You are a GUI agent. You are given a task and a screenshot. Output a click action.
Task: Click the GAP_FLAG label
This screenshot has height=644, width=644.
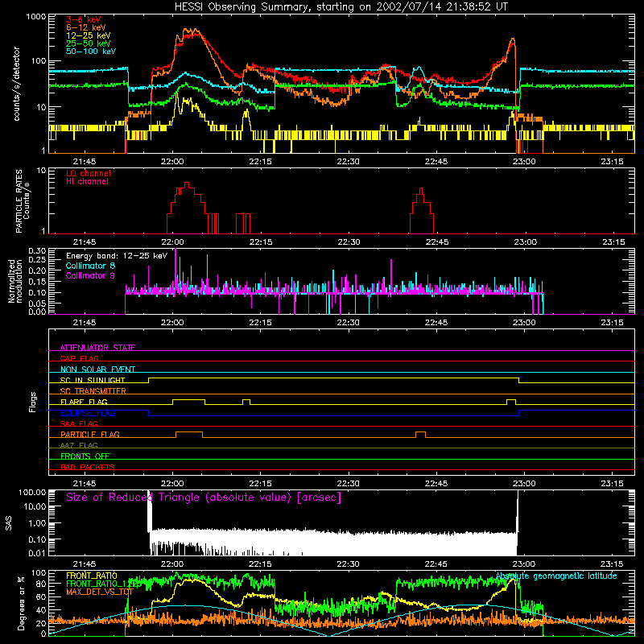(x=79, y=358)
